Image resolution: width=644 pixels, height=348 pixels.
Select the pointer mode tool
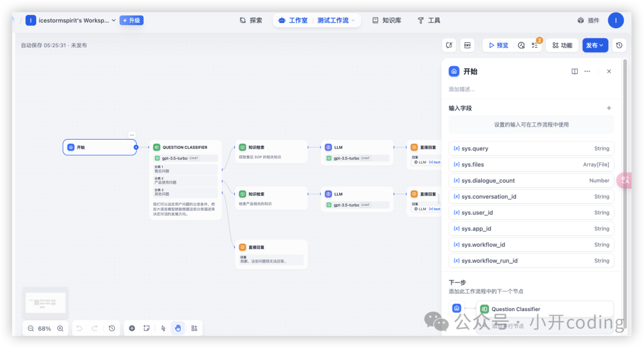[163, 328]
